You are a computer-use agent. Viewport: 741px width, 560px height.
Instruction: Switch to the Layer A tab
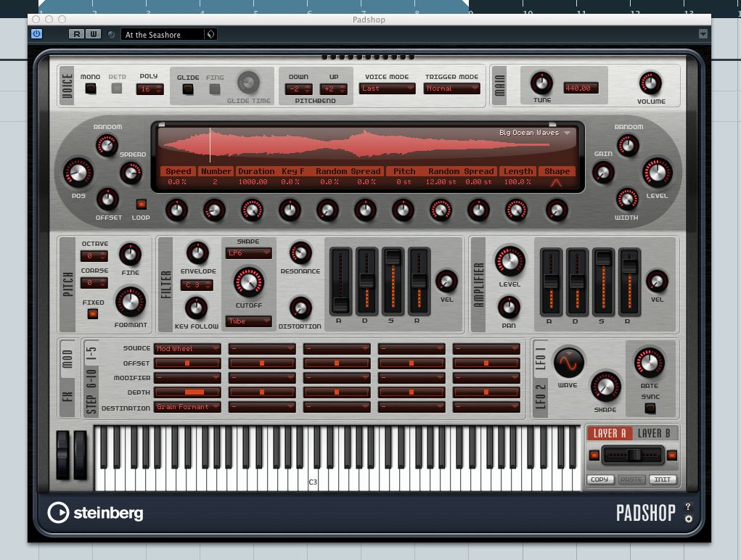point(609,433)
